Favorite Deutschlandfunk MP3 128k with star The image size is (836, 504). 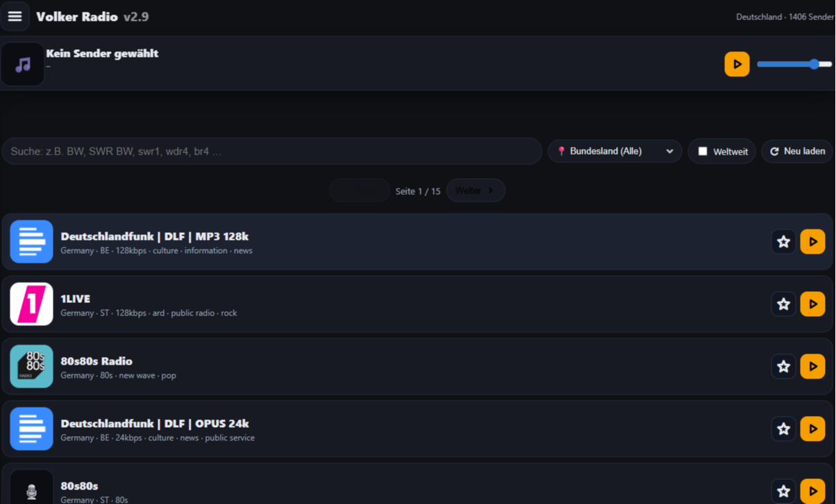click(x=783, y=242)
